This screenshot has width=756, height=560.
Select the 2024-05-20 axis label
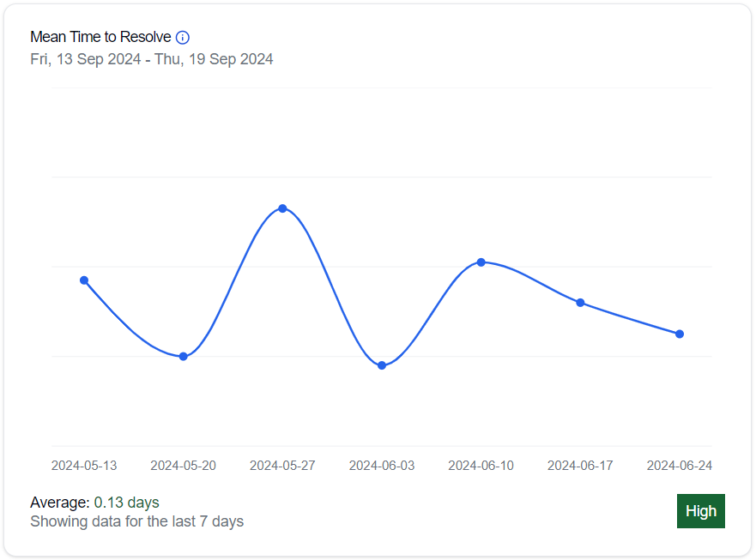tap(184, 466)
